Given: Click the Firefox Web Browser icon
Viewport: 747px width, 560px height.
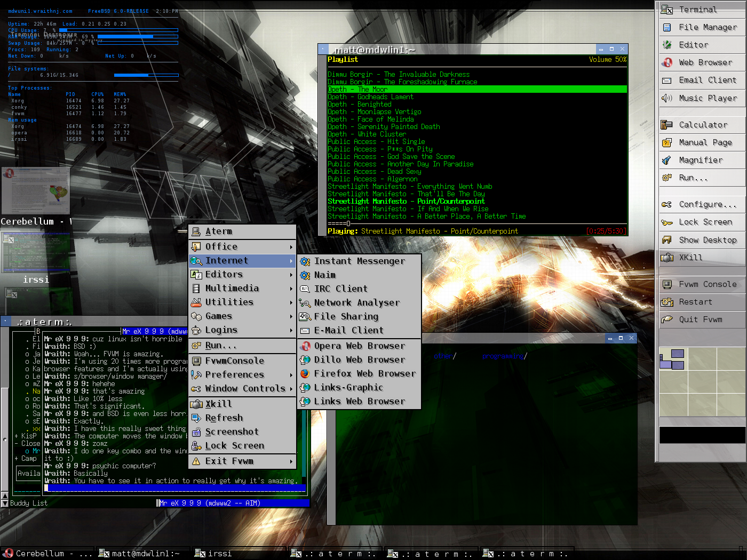Looking at the screenshot, I should click(x=305, y=374).
